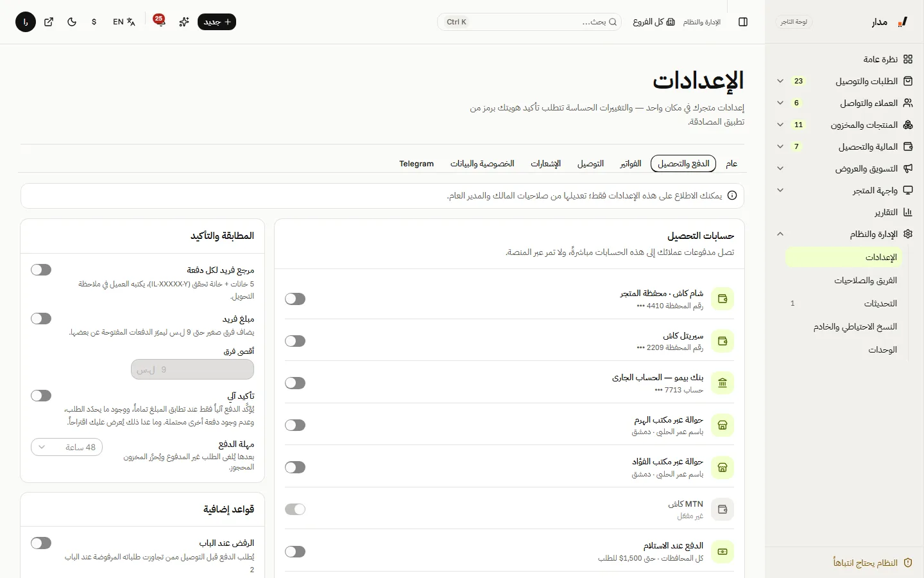Viewport: 924px width, 578px height.
Task: Click the المالية والتحصيل wallet icon
Action: [x=907, y=146]
